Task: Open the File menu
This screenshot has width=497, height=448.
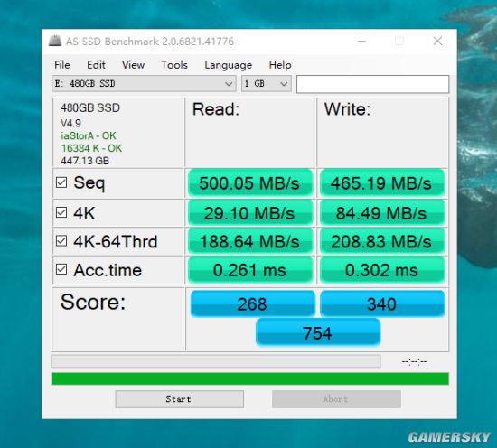Action: coord(62,65)
